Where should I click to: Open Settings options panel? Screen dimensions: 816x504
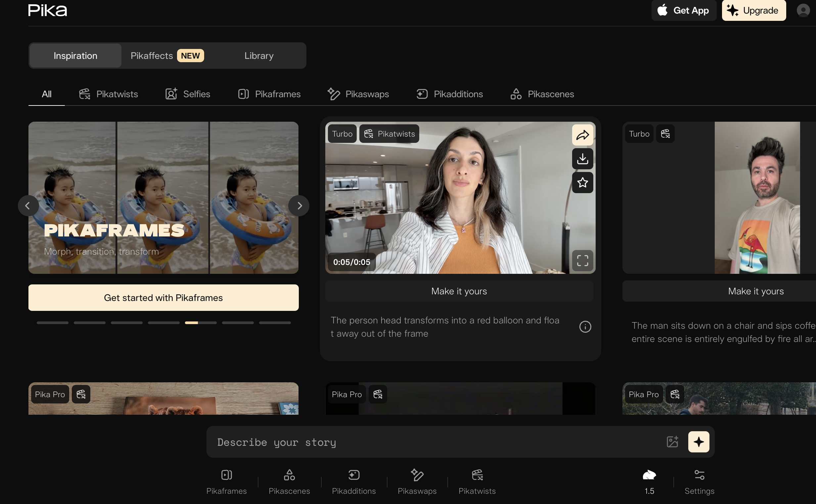coord(699,481)
